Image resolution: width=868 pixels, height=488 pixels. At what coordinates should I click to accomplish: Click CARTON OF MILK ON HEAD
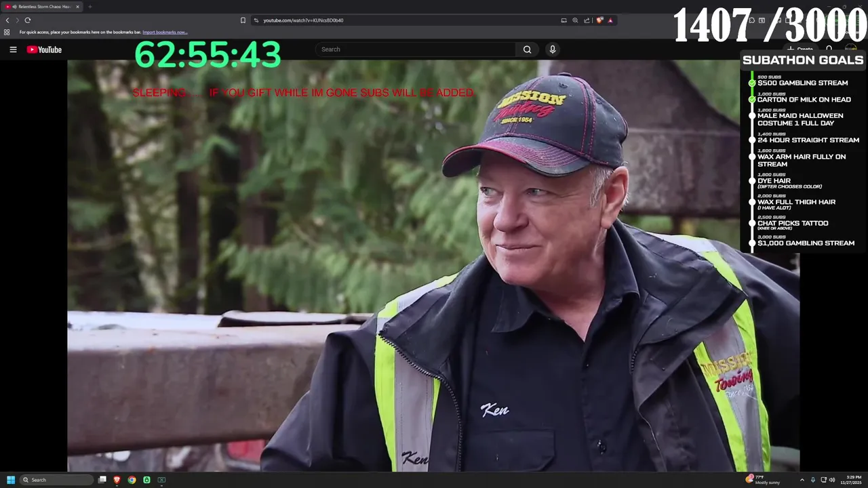tap(804, 100)
